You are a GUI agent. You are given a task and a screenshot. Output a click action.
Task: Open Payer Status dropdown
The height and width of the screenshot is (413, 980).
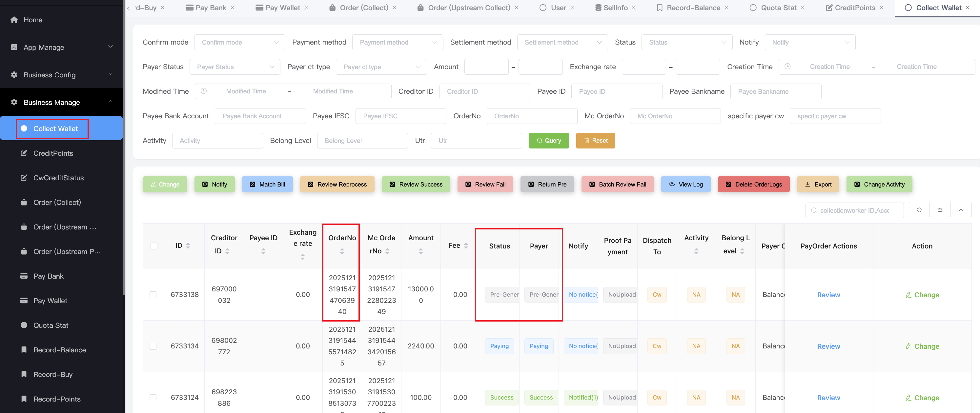coord(235,67)
